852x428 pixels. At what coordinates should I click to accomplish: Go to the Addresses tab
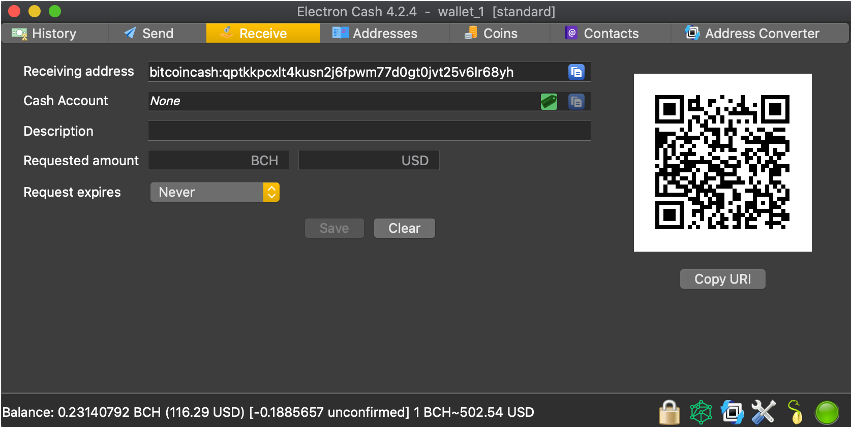click(375, 33)
